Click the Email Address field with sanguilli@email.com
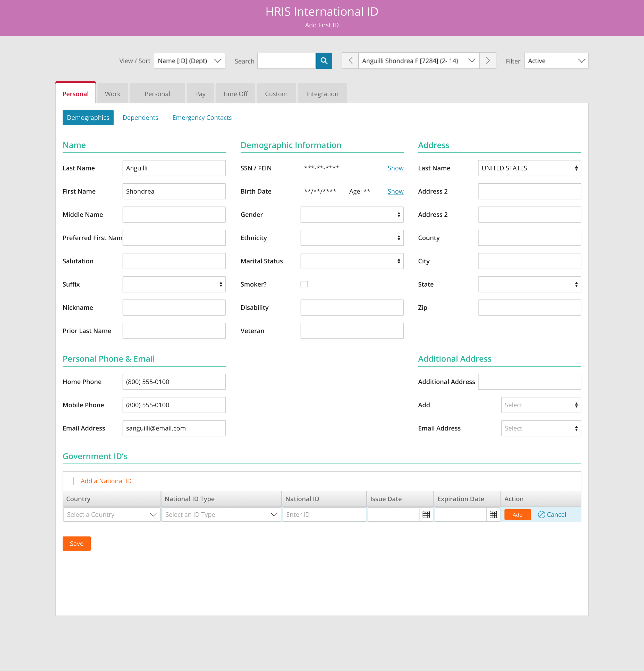This screenshot has height=671, width=644. coord(174,428)
